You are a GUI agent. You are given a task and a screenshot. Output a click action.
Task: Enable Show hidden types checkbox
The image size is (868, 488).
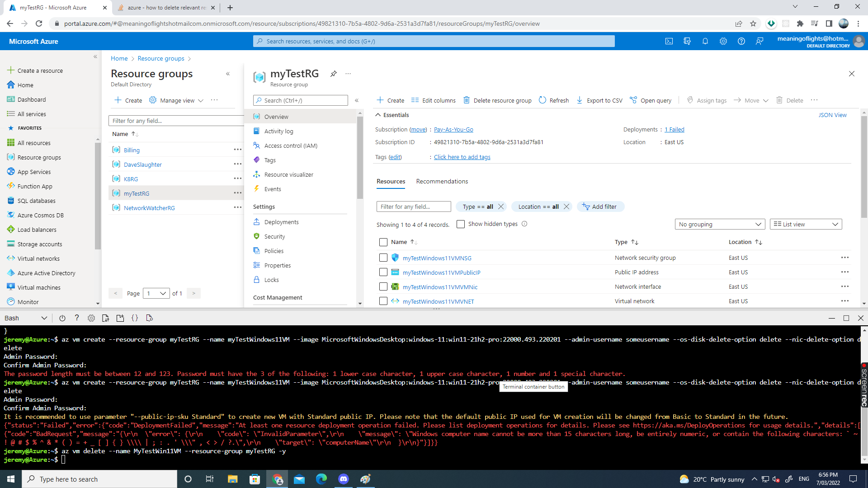pyautogui.click(x=461, y=224)
